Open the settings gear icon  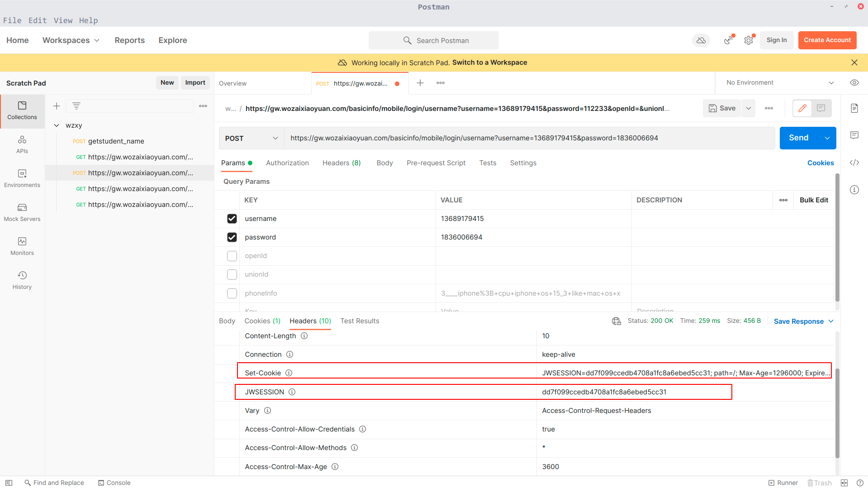749,40
